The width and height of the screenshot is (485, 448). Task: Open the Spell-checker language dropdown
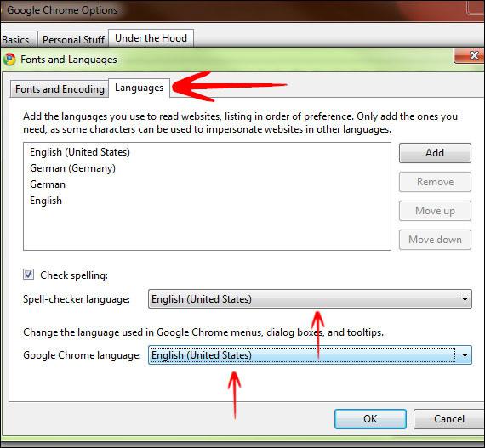point(310,298)
